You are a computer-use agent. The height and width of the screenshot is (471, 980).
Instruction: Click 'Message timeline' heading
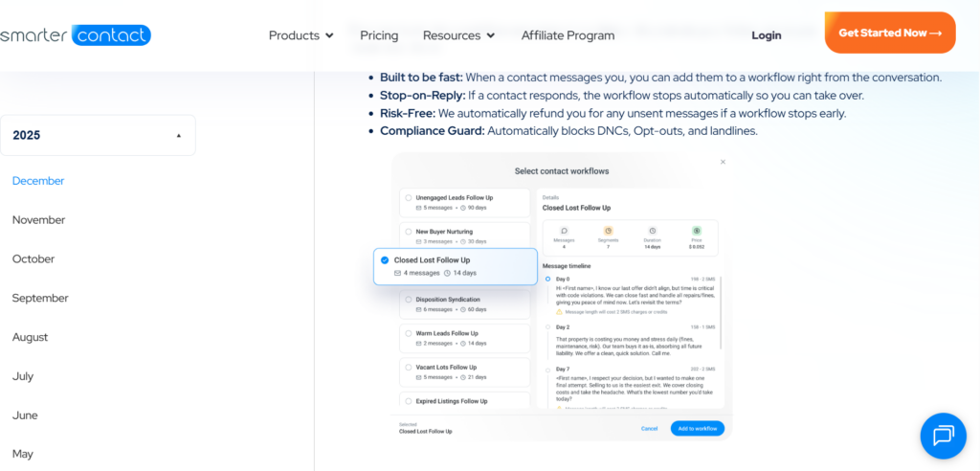pyautogui.click(x=567, y=266)
